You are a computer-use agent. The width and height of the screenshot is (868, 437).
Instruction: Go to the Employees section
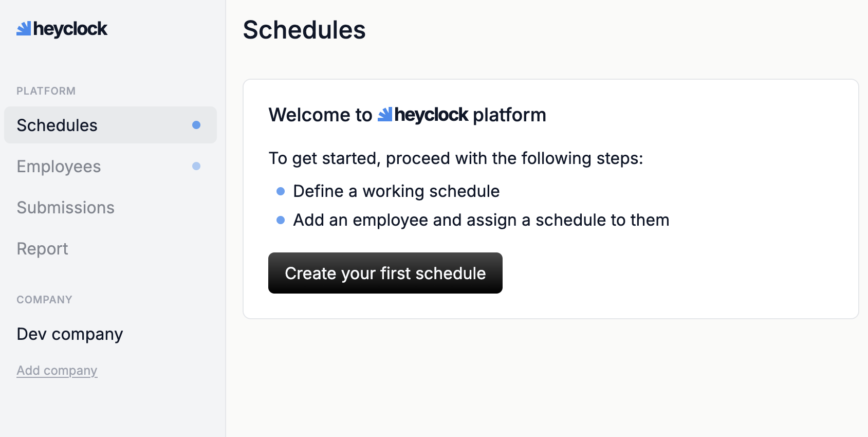pyautogui.click(x=59, y=167)
